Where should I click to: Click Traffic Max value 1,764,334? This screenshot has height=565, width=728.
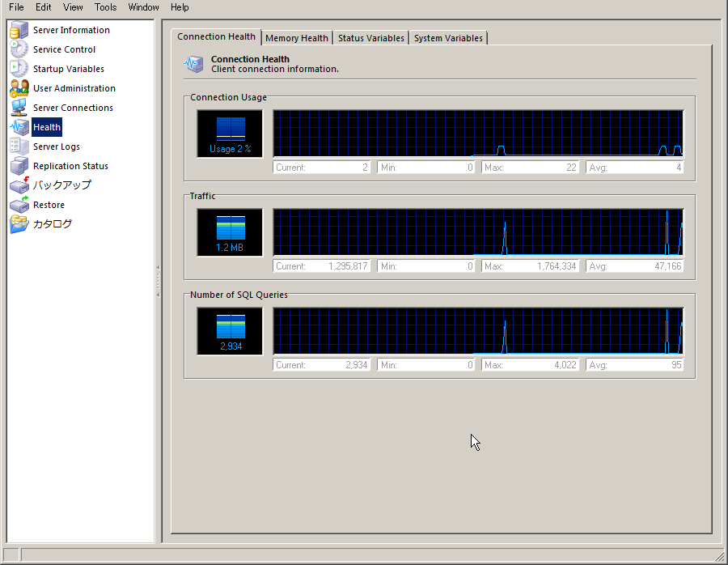tap(530, 266)
